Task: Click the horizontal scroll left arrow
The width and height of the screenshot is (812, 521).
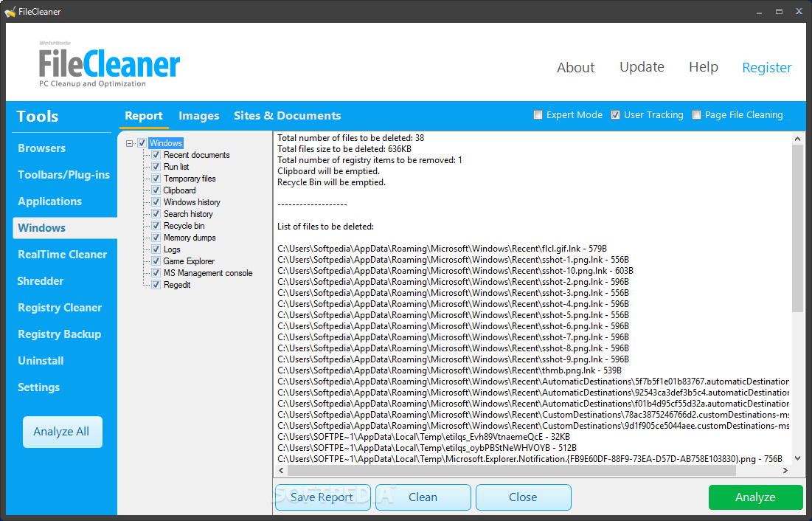Action: 281,471
